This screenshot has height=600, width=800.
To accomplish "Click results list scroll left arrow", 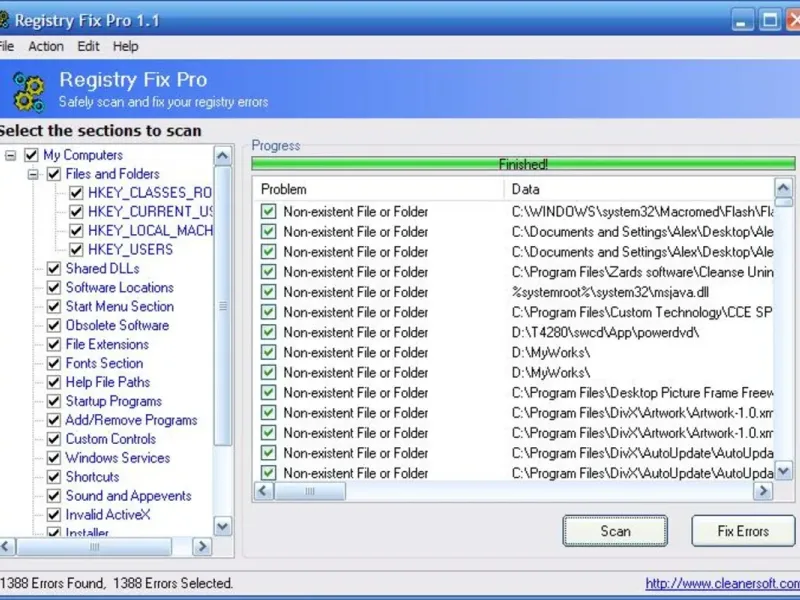I will pyautogui.click(x=263, y=491).
